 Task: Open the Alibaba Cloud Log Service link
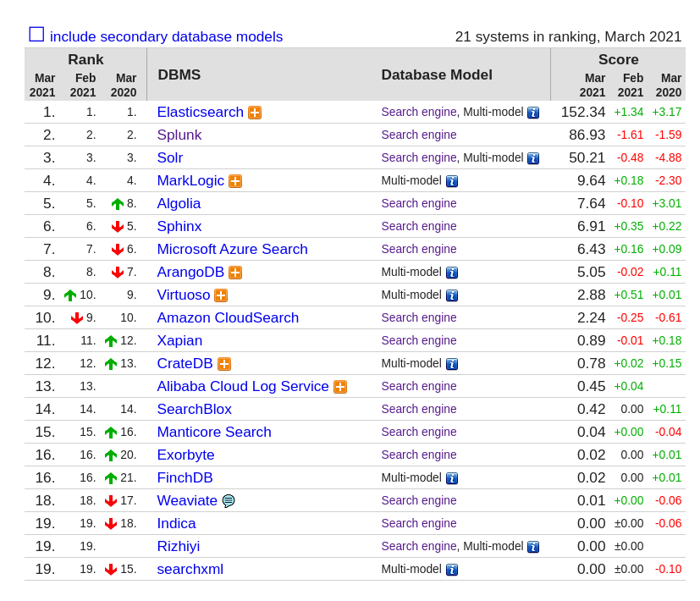coord(243,386)
